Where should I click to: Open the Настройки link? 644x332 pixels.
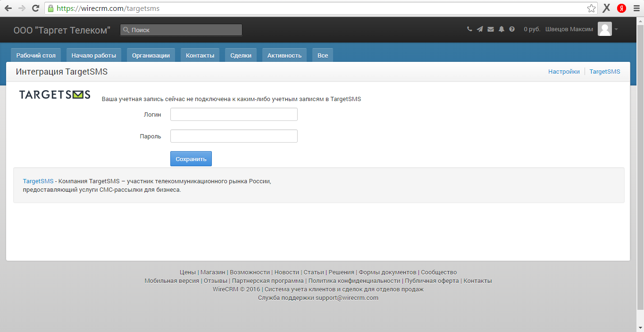(564, 72)
